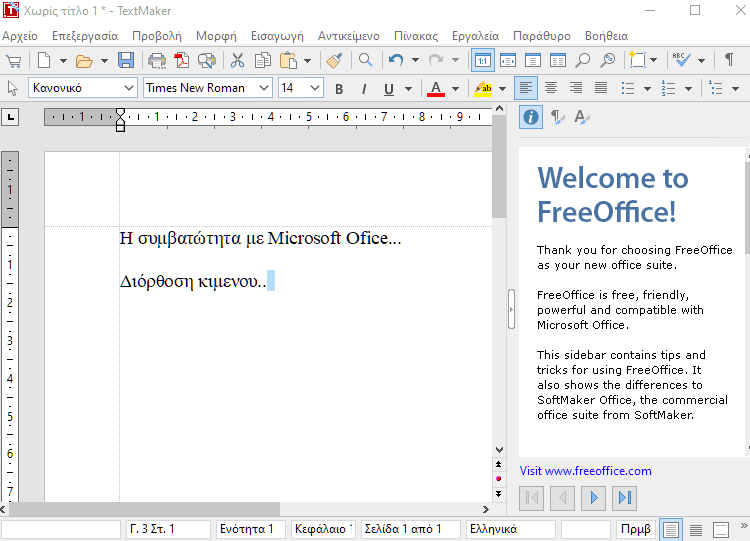750x541 pixels.
Task: Align text left
Action: pyautogui.click(x=526, y=88)
